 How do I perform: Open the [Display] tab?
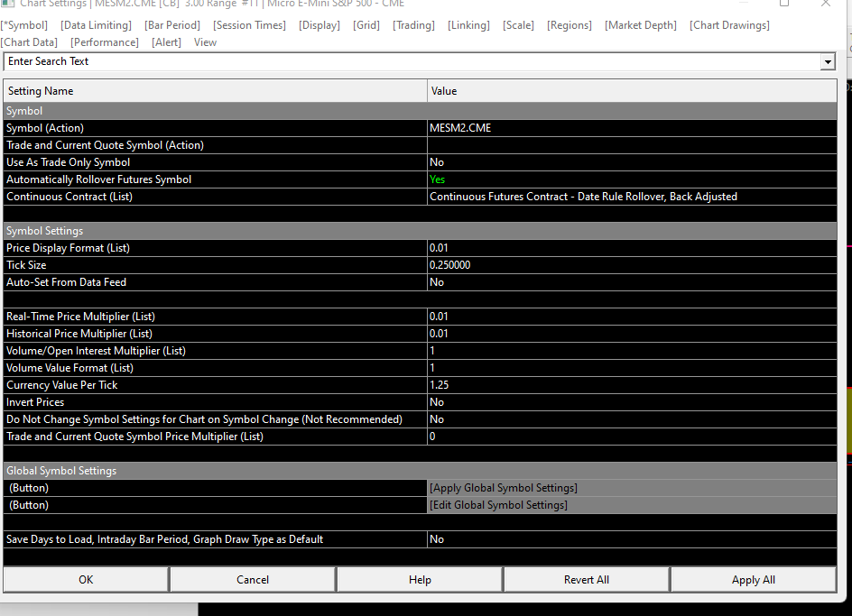tap(319, 25)
